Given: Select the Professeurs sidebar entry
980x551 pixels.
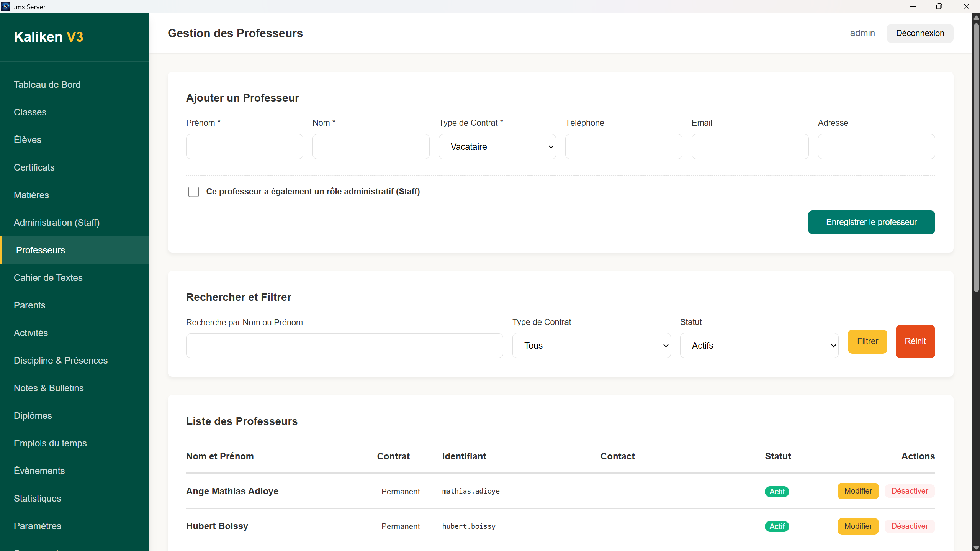Looking at the screenshot, I should pyautogui.click(x=40, y=250).
